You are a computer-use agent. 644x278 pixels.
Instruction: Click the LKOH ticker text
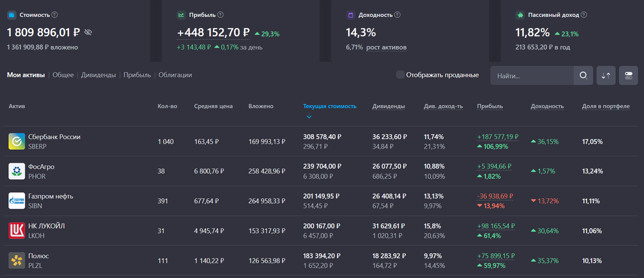(x=36, y=236)
